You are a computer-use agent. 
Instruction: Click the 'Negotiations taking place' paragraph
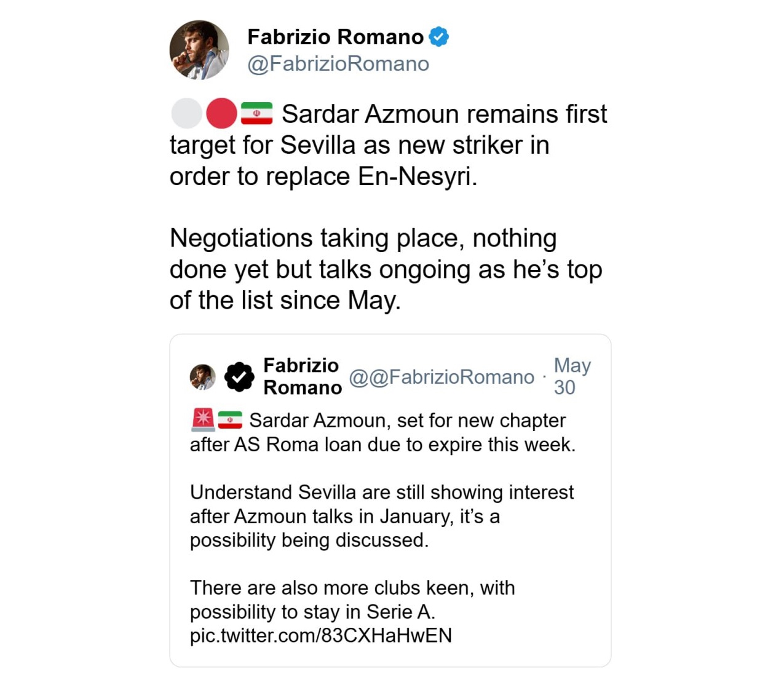pos(386,269)
